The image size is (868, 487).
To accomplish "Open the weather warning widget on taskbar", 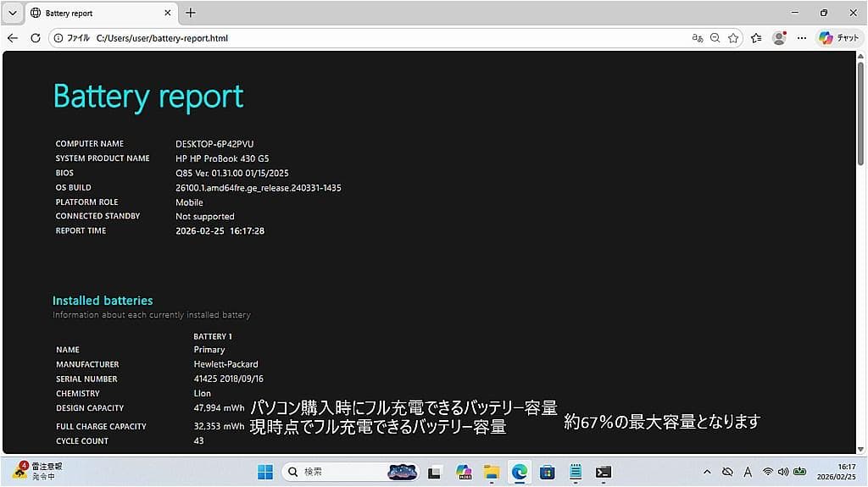I will (x=37, y=471).
